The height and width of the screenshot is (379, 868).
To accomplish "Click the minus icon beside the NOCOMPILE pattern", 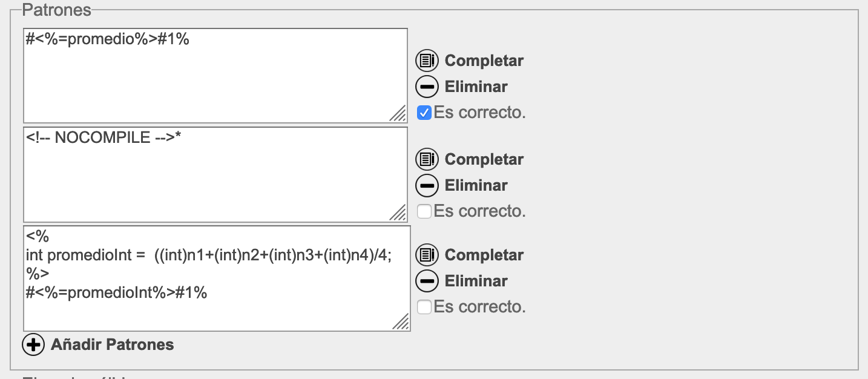I will (x=427, y=185).
